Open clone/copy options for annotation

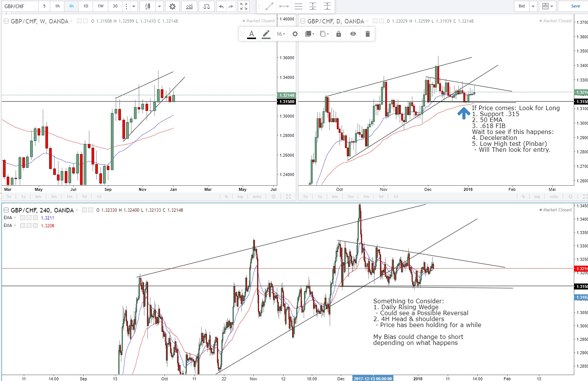(324, 34)
